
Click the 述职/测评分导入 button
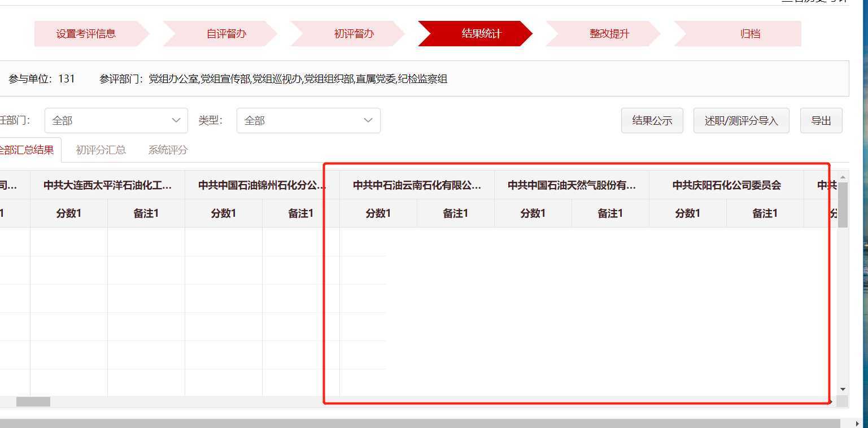tap(741, 120)
